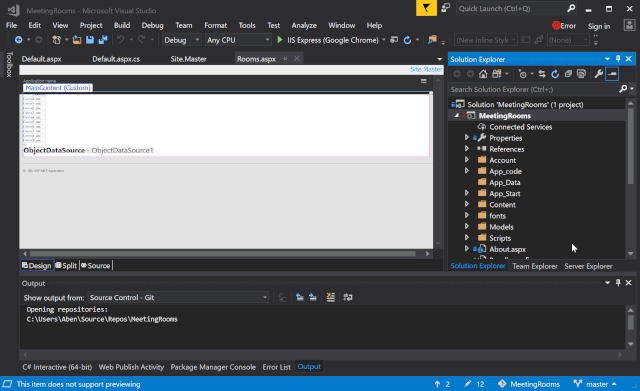Open the Analyze menu
The width and height of the screenshot is (640, 391).
304,25
